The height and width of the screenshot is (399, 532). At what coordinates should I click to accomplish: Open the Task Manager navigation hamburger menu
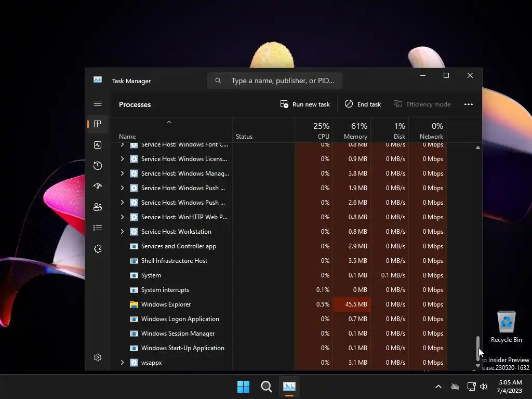[x=98, y=103]
